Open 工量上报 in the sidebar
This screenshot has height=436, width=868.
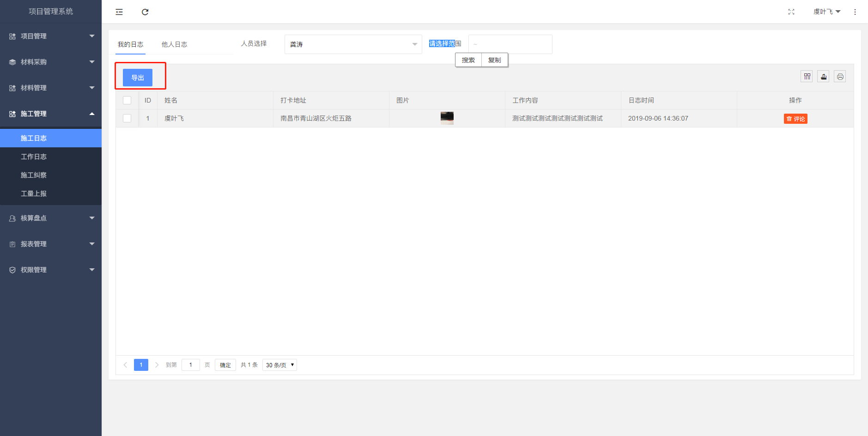51,194
